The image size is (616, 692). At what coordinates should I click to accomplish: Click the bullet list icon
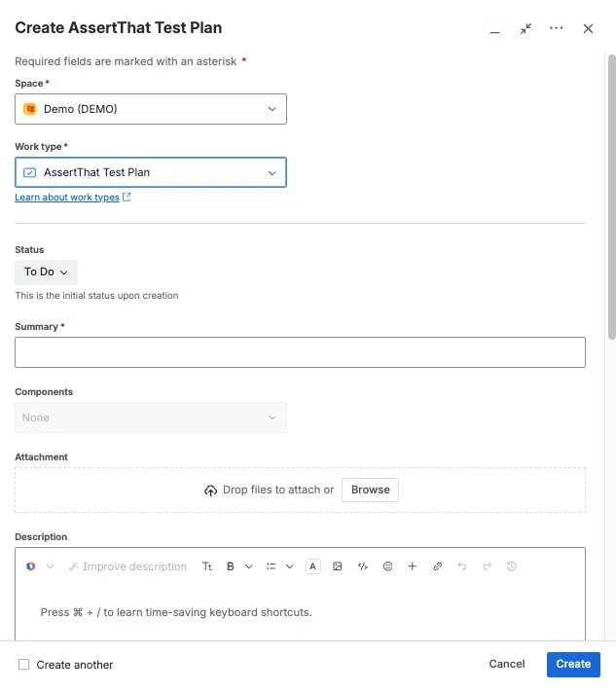click(x=271, y=566)
